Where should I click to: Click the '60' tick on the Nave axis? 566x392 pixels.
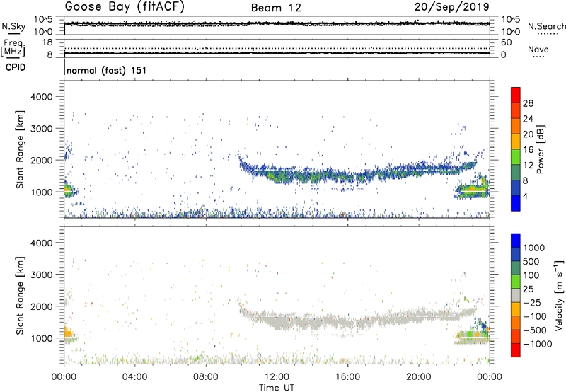[506, 42]
